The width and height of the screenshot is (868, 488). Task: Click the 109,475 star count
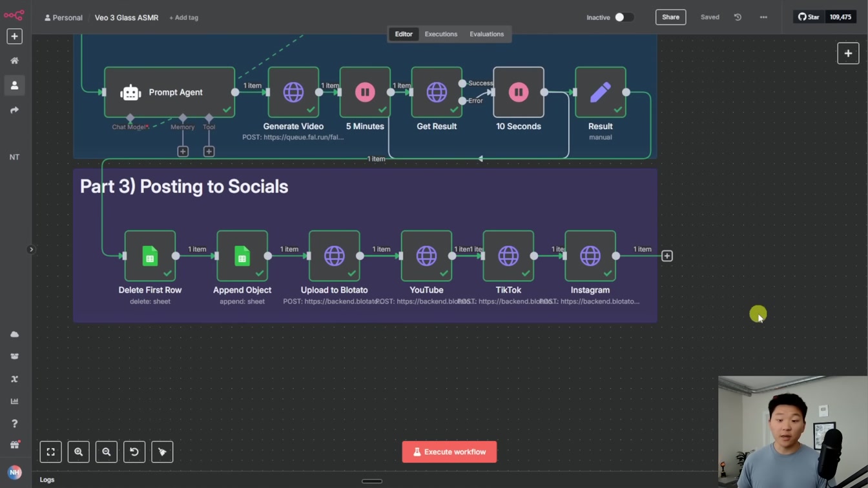[x=840, y=17]
